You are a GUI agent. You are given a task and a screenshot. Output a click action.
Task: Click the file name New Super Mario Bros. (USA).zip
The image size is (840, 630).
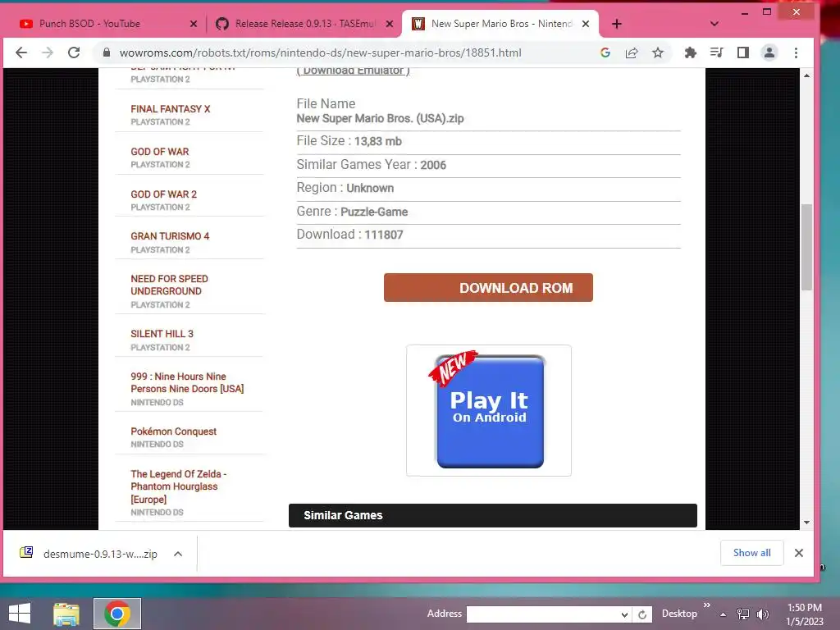click(380, 118)
